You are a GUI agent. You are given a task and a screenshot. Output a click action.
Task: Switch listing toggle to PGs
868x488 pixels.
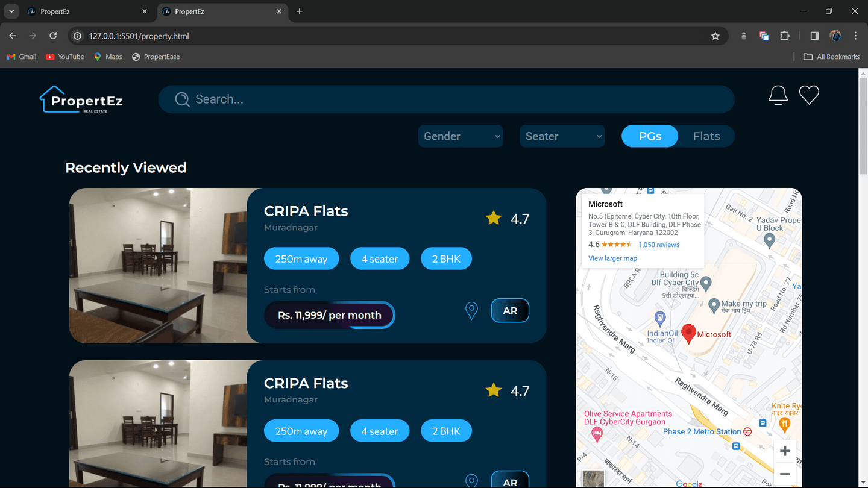(x=650, y=136)
